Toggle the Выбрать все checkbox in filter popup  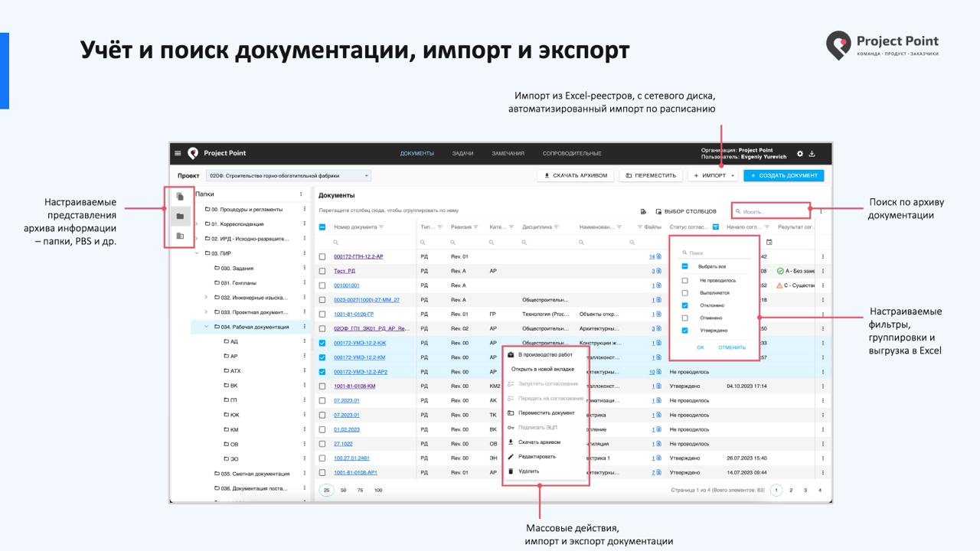(x=684, y=266)
